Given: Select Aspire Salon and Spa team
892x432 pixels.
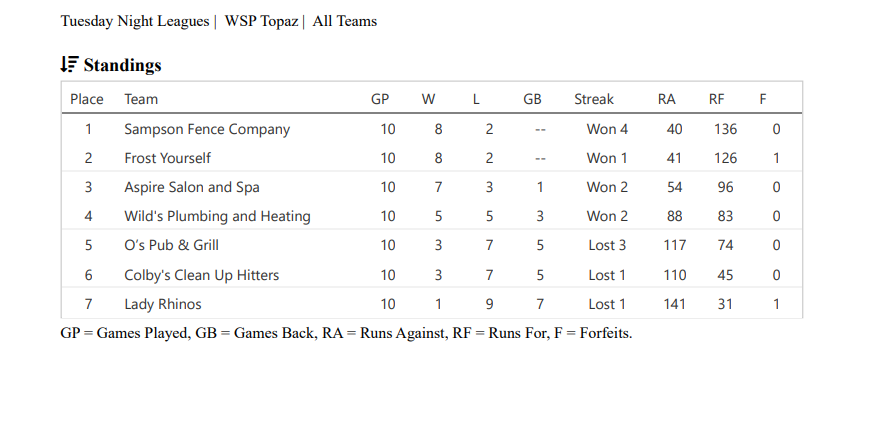Looking at the screenshot, I should pos(192,187).
